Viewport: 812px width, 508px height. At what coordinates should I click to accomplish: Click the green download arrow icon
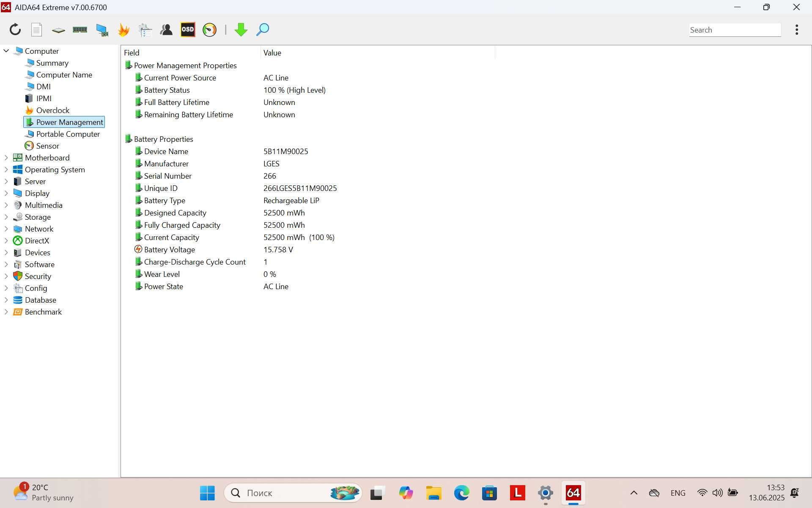tap(241, 30)
